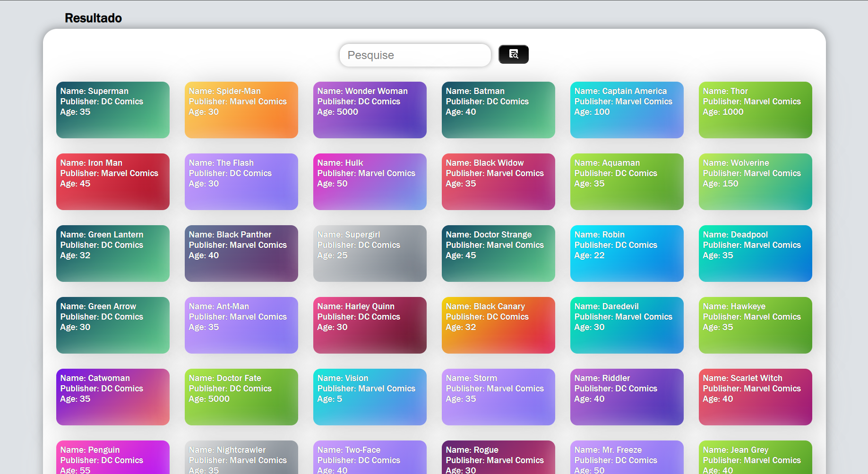Open the Scarlet Witch card
The height and width of the screenshot is (474, 868).
(x=755, y=397)
